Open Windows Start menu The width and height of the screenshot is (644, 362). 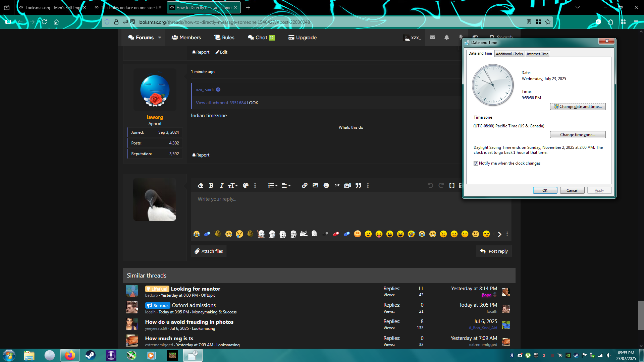pos(9,355)
